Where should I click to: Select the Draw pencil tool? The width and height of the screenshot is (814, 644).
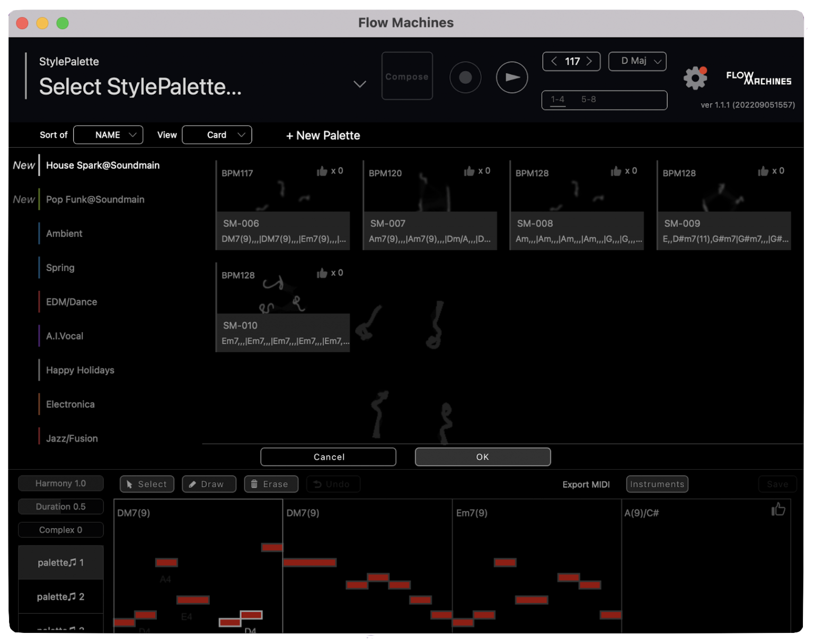209,484
